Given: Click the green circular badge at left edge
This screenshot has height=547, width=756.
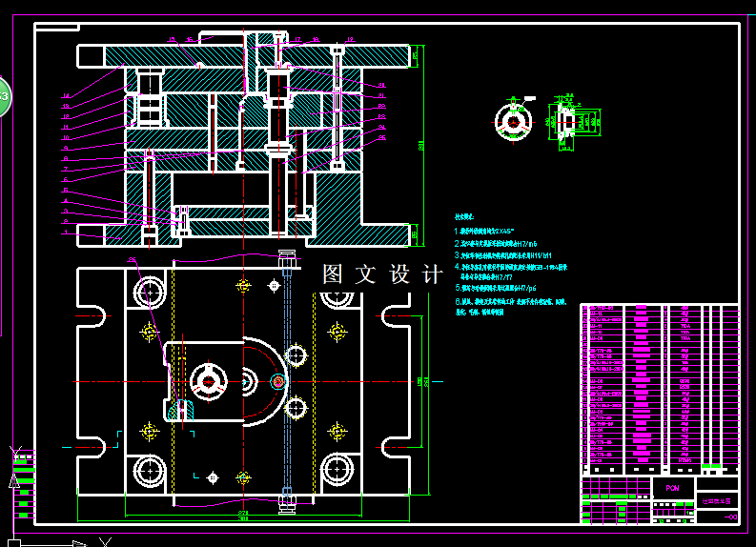Looking at the screenshot, I should pyautogui.click(x=4, y=96).
